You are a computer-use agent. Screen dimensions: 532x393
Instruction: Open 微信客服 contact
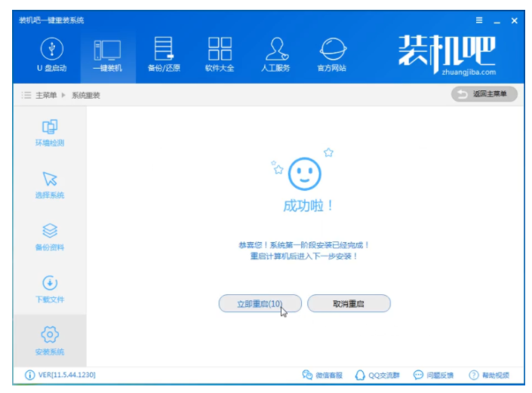[x=322, y=375]
